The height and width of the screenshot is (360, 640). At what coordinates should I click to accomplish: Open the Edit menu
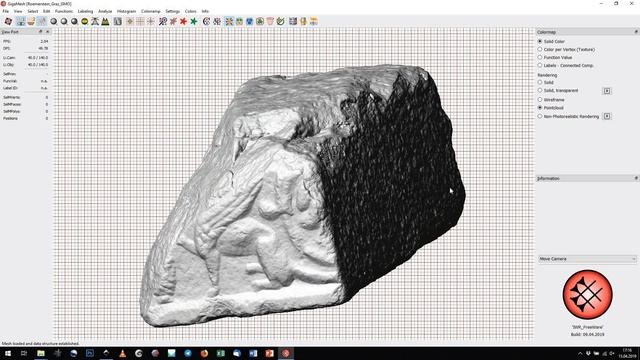[47, 11]
